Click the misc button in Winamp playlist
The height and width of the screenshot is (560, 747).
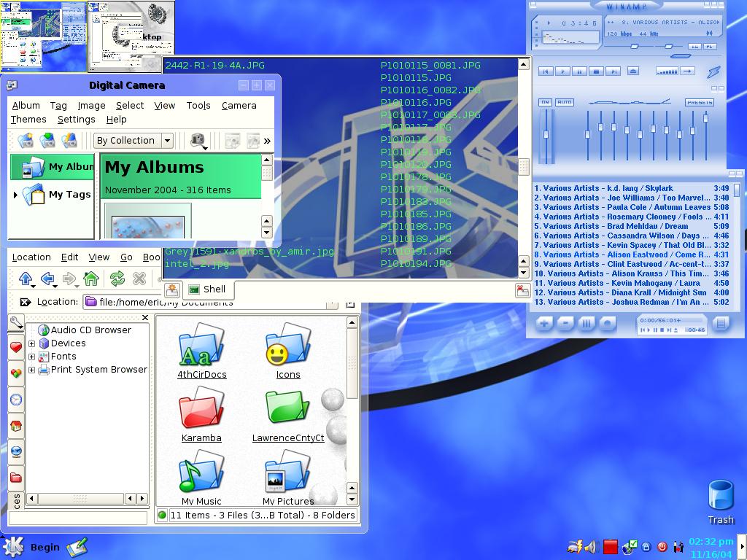(608, 324)
